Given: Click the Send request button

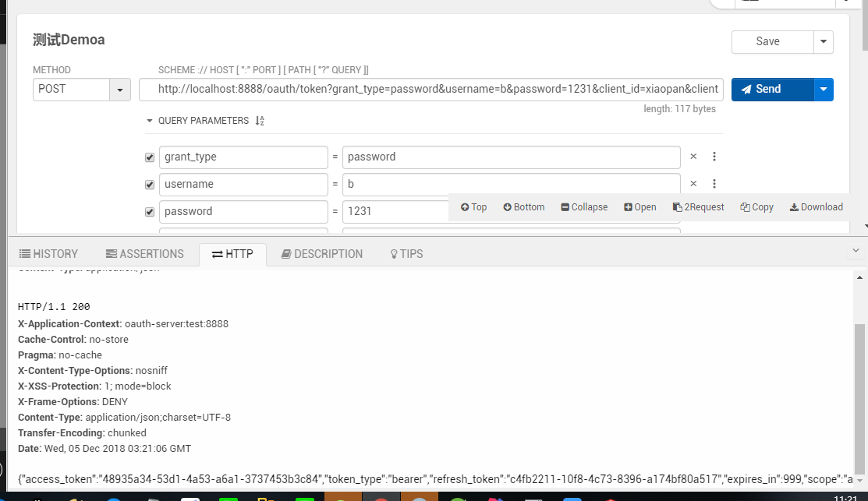Looking at the screenshot, I should (773, 90).
